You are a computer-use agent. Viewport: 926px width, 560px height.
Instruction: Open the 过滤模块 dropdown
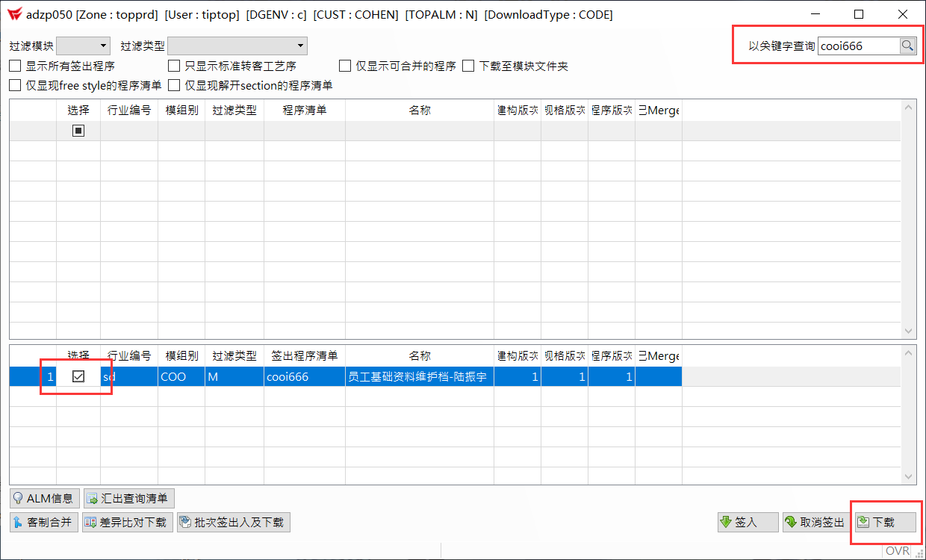pos(83,46)
